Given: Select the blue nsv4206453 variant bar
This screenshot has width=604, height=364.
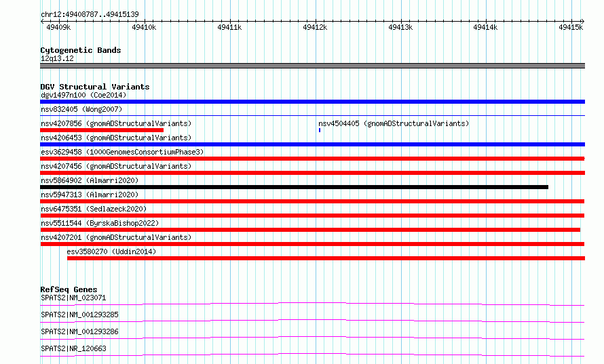Looking at the screenshot, I should point(312,144).
